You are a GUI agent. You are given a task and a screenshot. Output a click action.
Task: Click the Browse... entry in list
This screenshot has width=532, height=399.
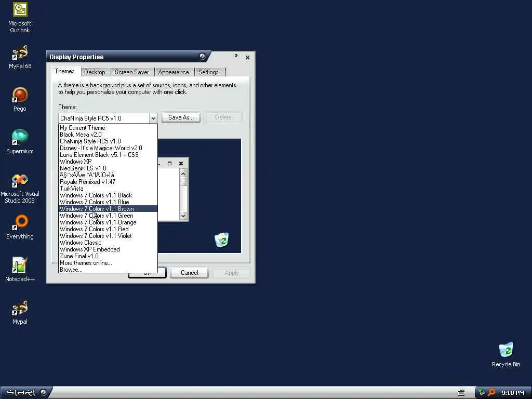click(x=108, y=270)
